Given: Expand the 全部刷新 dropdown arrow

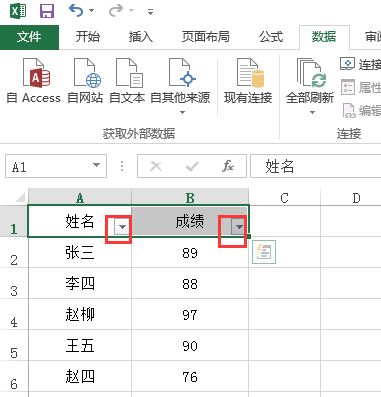Looking at the screenshot, I should click(x=312, y=112).
